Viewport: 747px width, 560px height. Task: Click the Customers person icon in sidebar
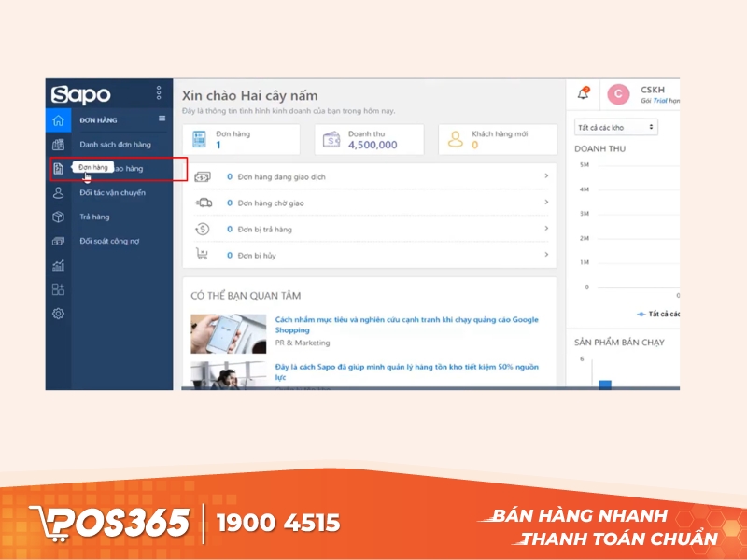pyautogui.click(x=60, y=193)
